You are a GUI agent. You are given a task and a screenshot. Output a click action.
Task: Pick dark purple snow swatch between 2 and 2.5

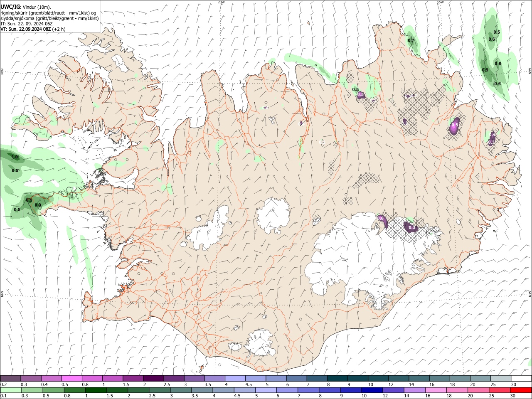tap(153, 379)
